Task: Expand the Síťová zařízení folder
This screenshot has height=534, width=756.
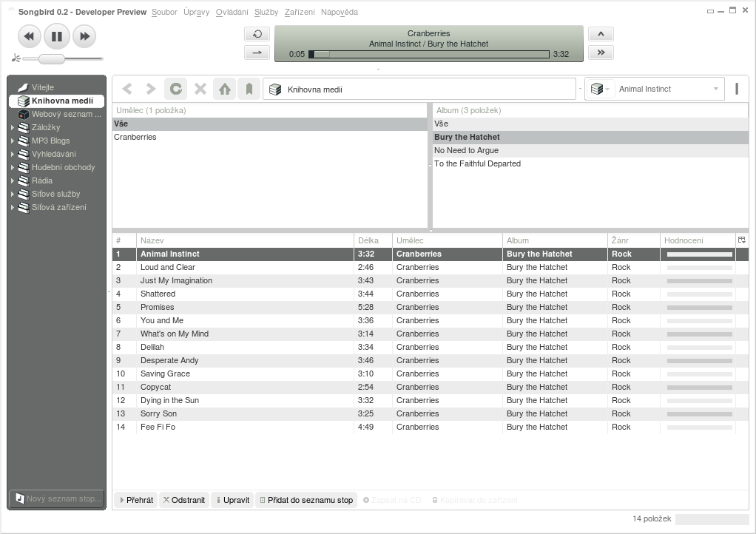Action: click(x=13, y=207)
